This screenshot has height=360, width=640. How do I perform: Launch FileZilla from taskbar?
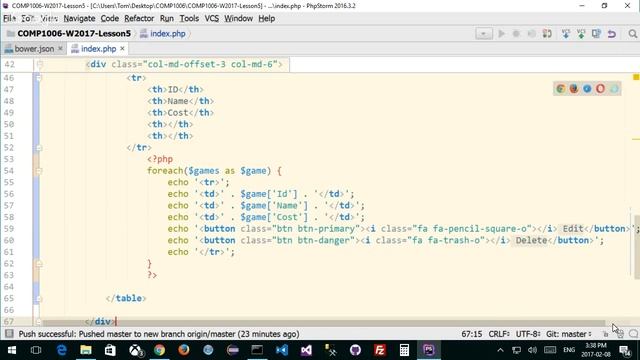point(380,350)
